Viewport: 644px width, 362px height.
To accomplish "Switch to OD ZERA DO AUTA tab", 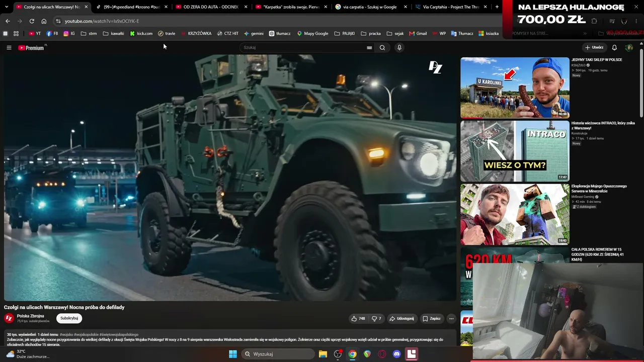I will (211, 7).
